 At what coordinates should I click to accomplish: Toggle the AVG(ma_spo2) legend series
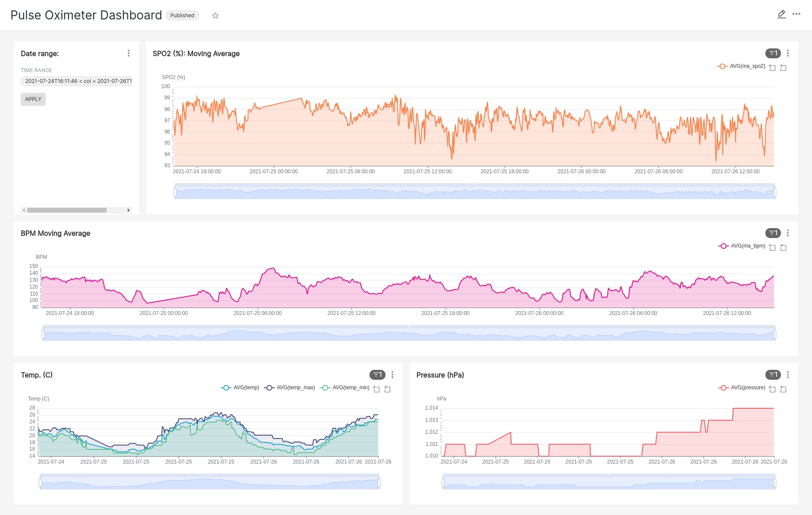741,66
